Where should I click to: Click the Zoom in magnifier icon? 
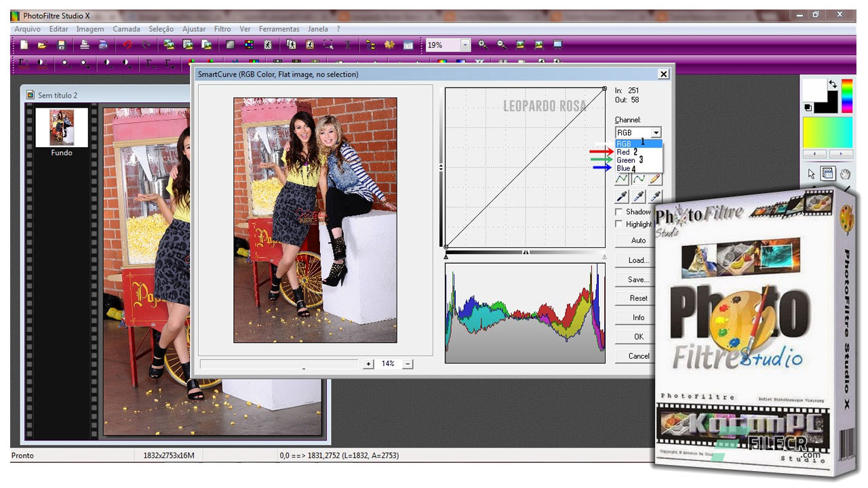pyautogui.click(x=483, y=45)
